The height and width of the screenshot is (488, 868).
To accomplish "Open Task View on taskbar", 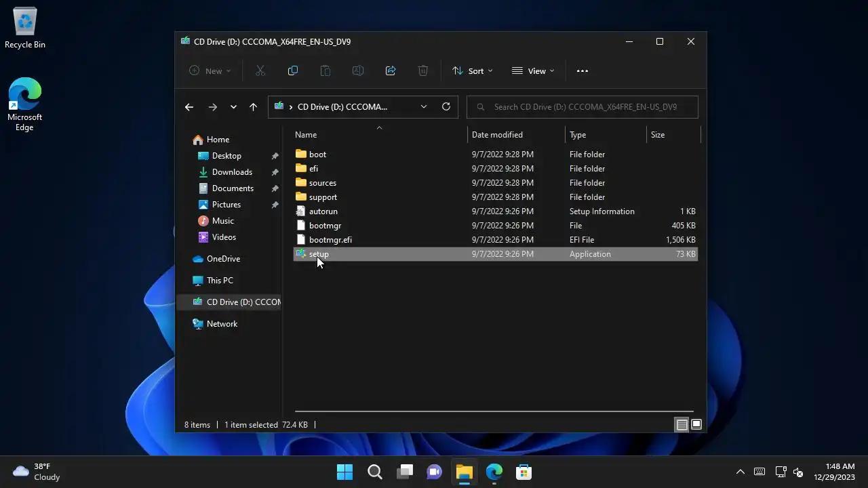I will [405, 472].
